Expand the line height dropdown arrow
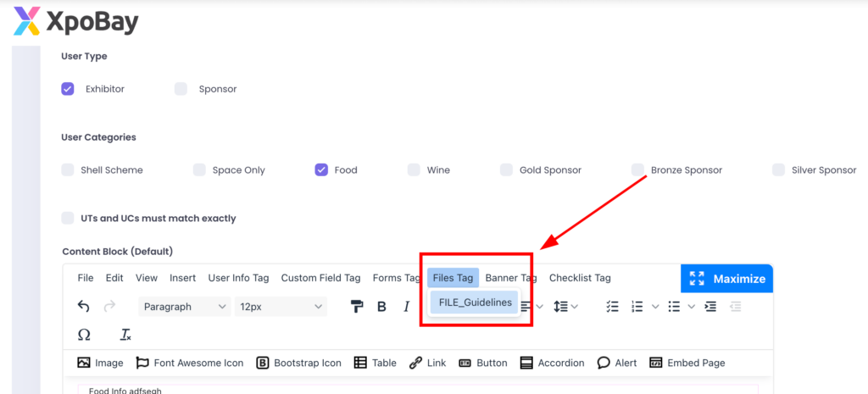 575,307
